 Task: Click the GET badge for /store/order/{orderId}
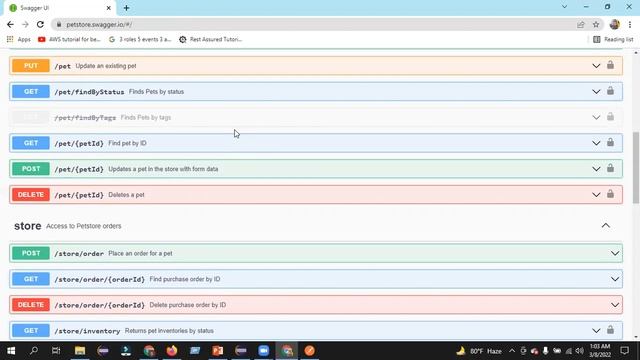click(x=31, y=279)
